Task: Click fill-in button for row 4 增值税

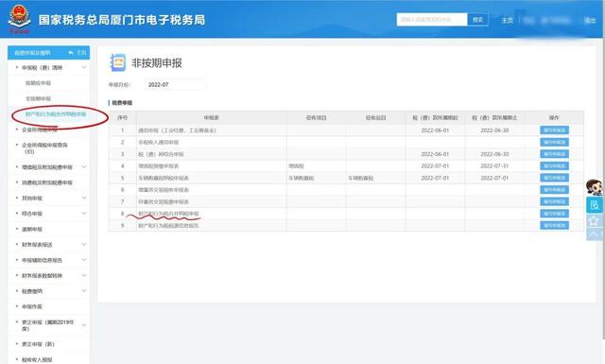Action: tap(554, 166)
